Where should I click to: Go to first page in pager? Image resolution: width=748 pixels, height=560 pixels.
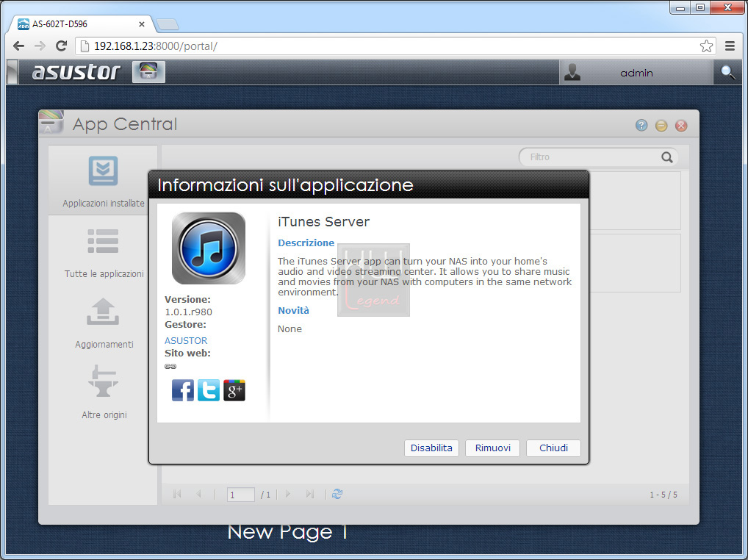tap(178, 494)
